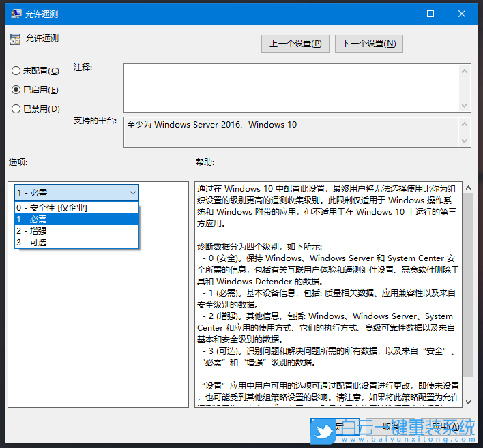
Task: Click the title bar window icon
Action: (x=16, y=14)
